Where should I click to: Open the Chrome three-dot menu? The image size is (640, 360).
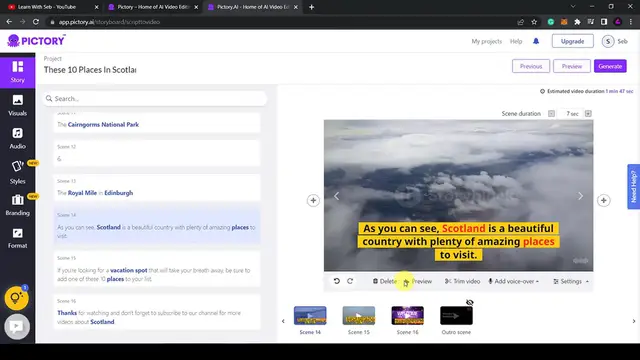click(x=631, y=22)
